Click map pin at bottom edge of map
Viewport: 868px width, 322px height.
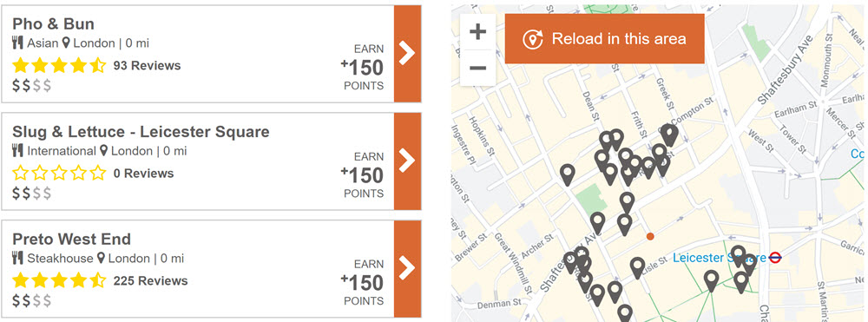625,313
